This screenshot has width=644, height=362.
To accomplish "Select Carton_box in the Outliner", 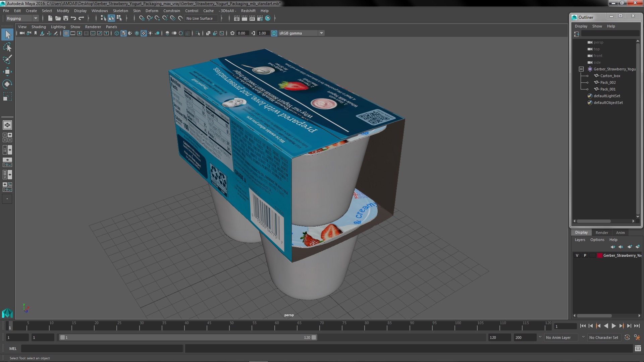I will point(610,76).
